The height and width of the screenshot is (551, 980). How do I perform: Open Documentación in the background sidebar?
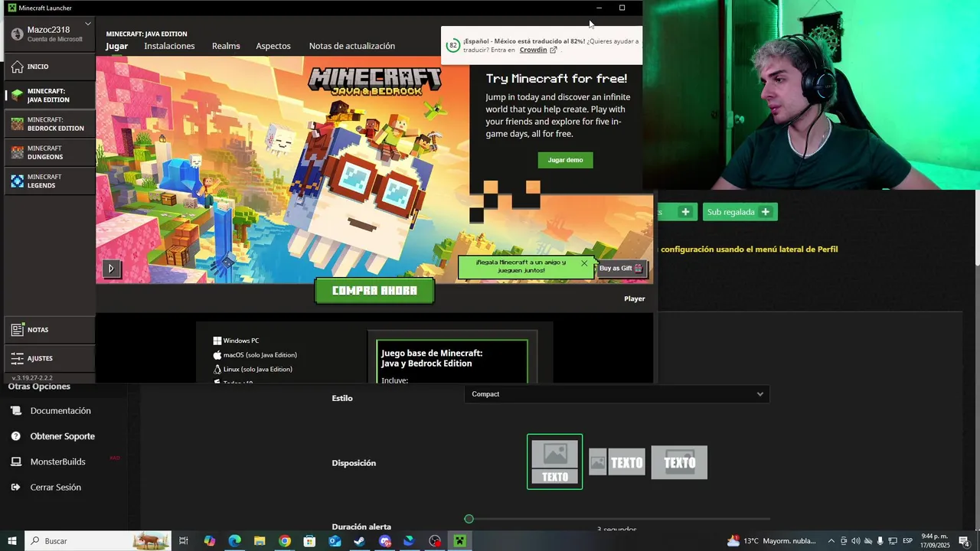pos(60,411)
